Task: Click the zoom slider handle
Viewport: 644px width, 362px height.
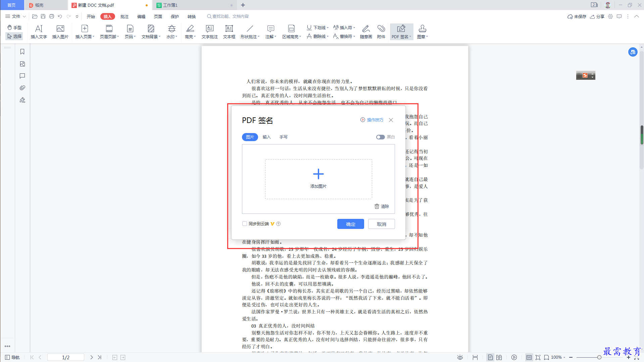Action: pos(599,357)
